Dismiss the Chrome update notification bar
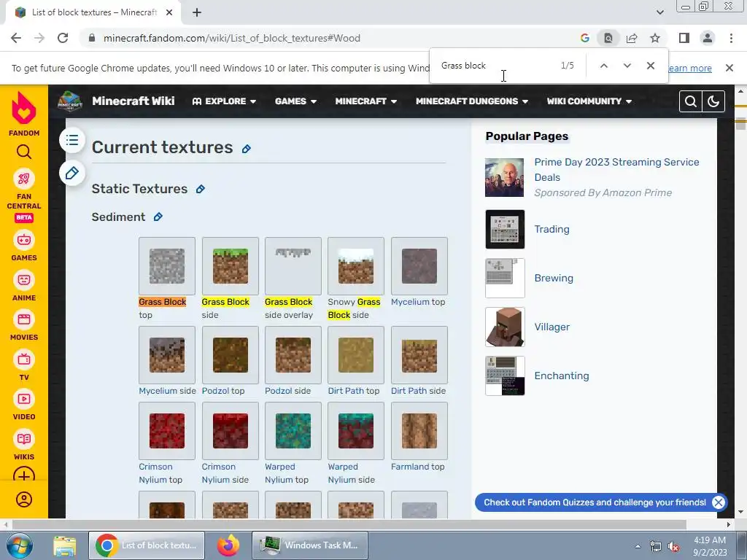 pos(729,68)
